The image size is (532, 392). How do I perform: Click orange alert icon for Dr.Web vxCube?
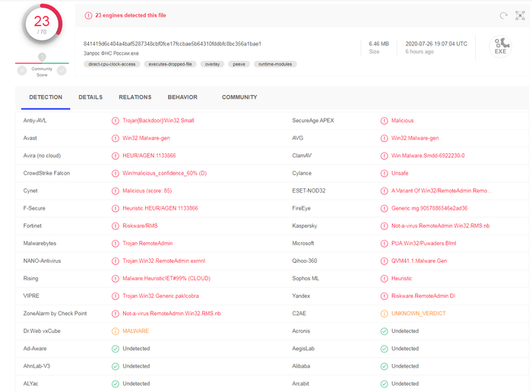point(116,331)
